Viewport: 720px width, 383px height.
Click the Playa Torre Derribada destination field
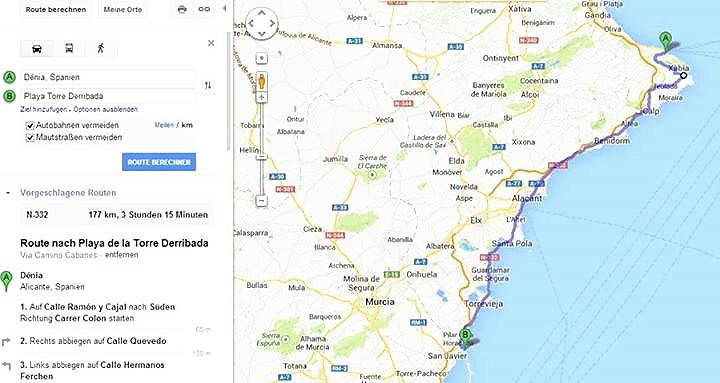(108, 96)
